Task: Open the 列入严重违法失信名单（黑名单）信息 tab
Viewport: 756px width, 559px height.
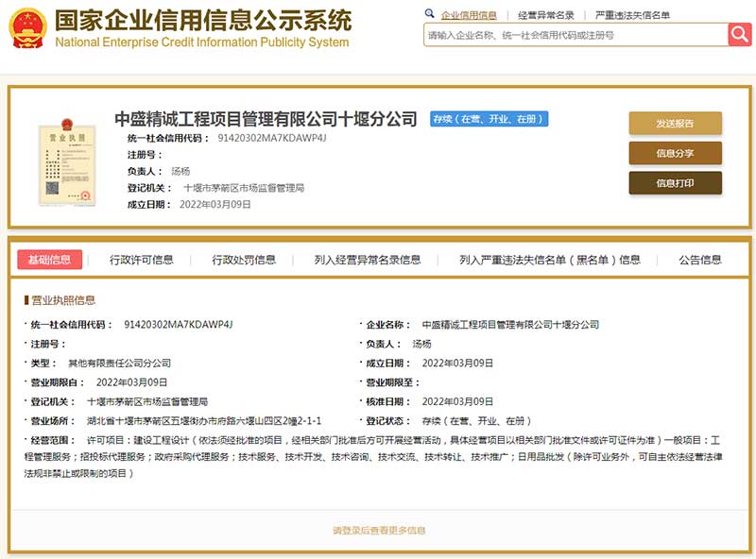Action: point(549,260)
